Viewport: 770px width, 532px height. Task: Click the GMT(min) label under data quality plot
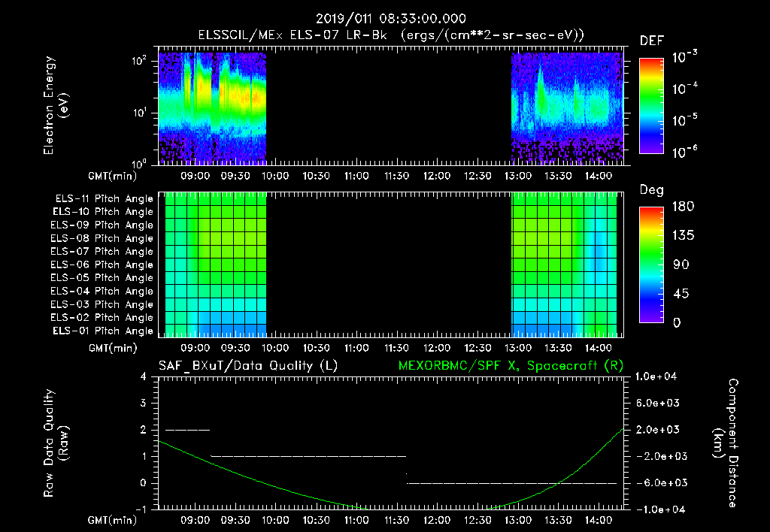tap(112, 520)
